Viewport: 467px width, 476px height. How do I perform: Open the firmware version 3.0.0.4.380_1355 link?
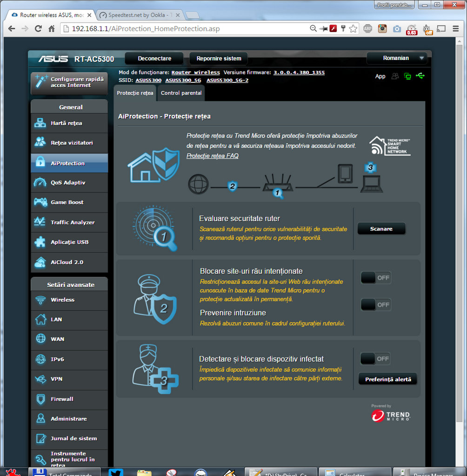299,73
